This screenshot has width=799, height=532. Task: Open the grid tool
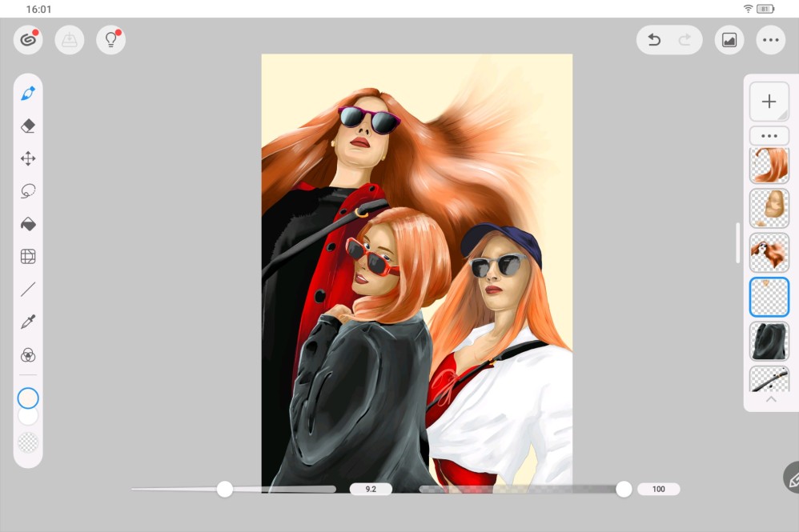coord(28,257)
